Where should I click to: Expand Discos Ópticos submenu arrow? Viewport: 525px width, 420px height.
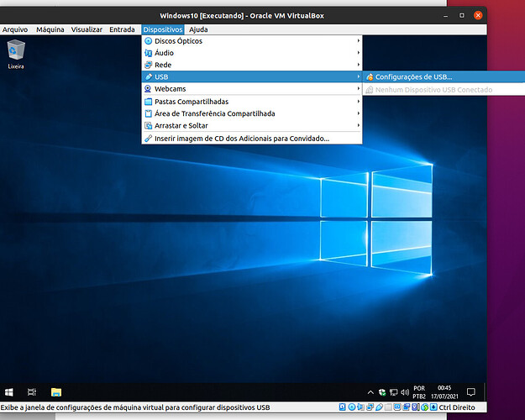click(358, 41)
